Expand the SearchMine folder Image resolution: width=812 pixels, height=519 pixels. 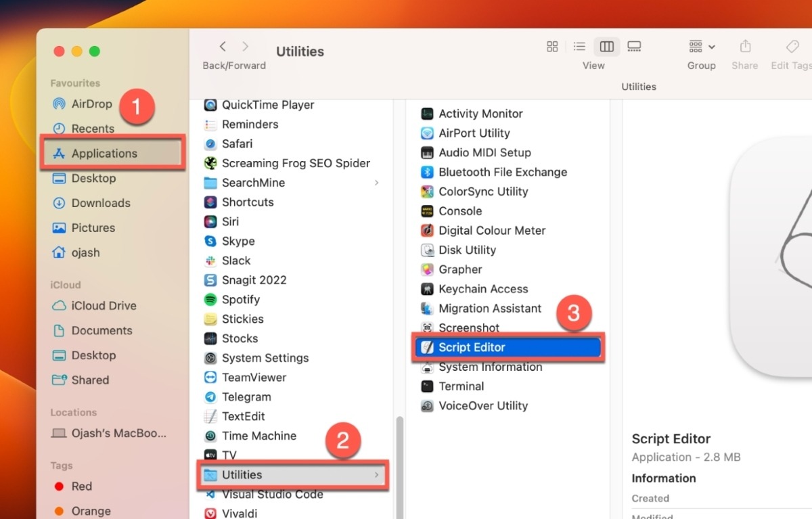tap(377, 183)
